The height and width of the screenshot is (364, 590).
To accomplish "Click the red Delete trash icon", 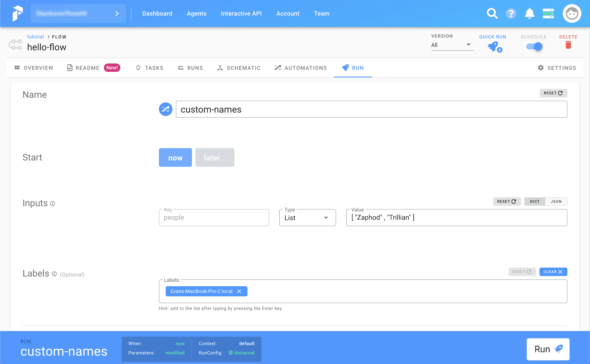I will click(568, 45).
